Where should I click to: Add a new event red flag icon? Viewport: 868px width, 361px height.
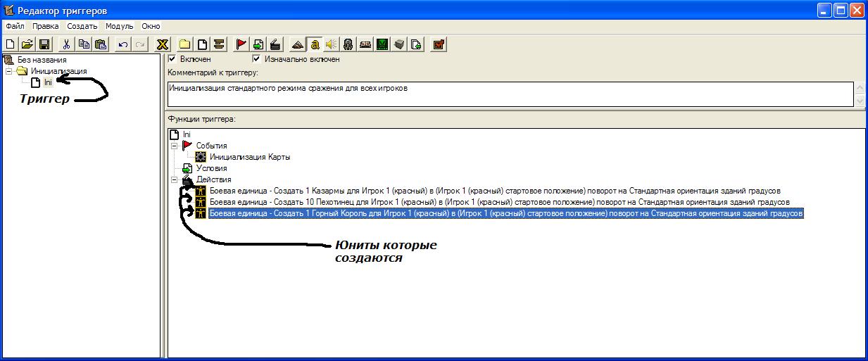pyautogui.click(x=241, y=44)
